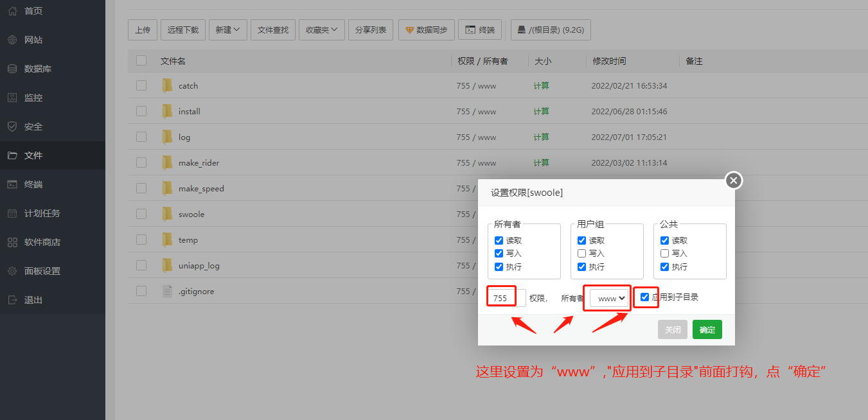Open the 首页 home sidebar item
Image resolution: width=868 pixels, height=420 pixels.
click(x=53, y=11)
